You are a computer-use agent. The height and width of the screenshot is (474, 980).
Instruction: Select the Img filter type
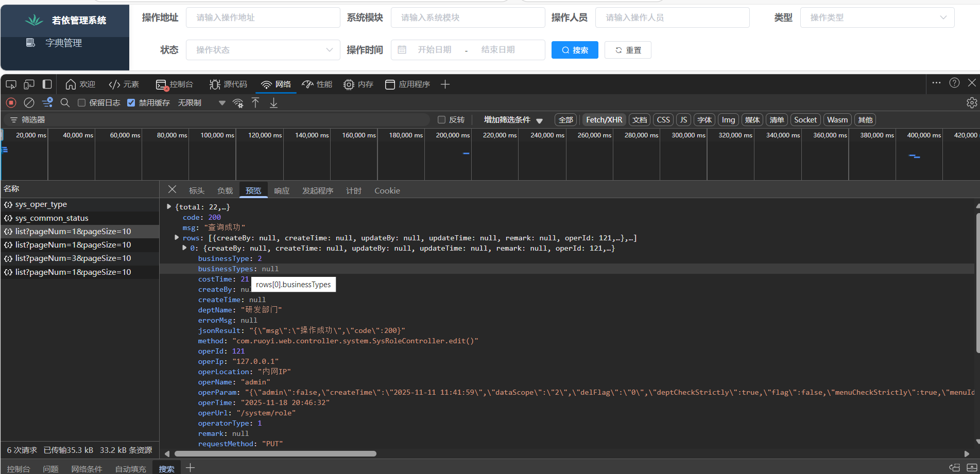728,119
